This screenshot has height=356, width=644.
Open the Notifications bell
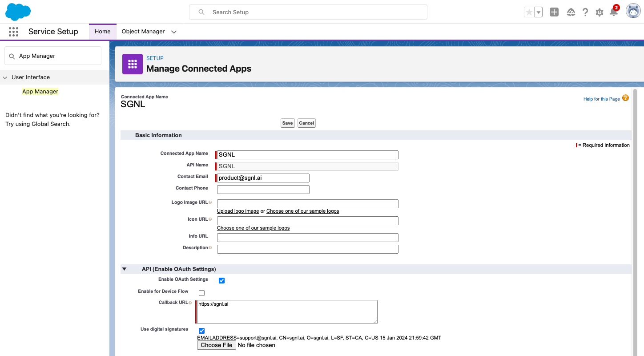614,12
